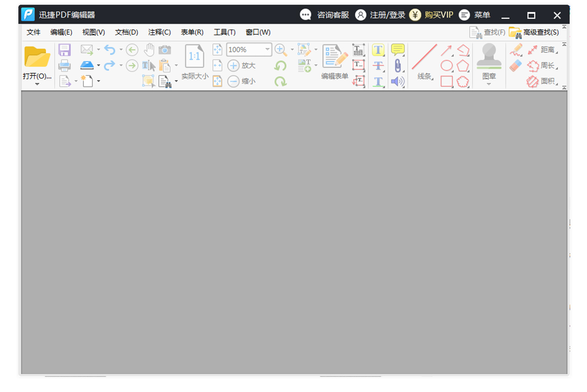
Task: Click the clipboard paste icon
Action: click(x=165, y=66)
